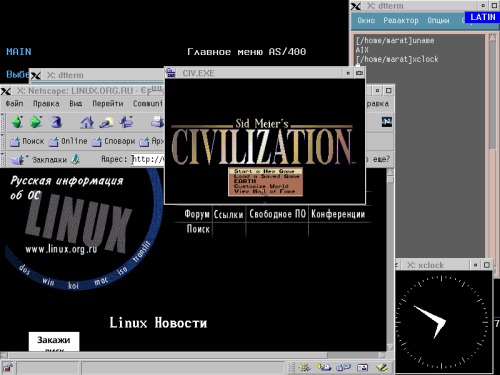Open Address Book from component bar icon
The height and width of the screenshot is (375, 500).
[362, 368]
